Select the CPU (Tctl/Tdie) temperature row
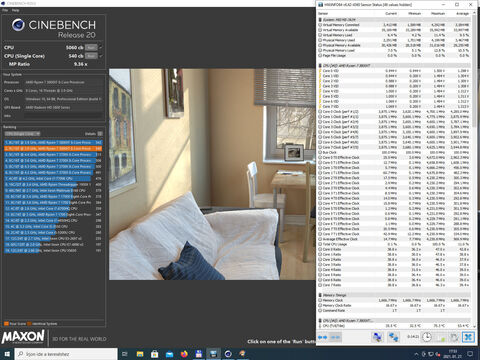The width and height of the screenshot is (480, 360). (395, 326)
